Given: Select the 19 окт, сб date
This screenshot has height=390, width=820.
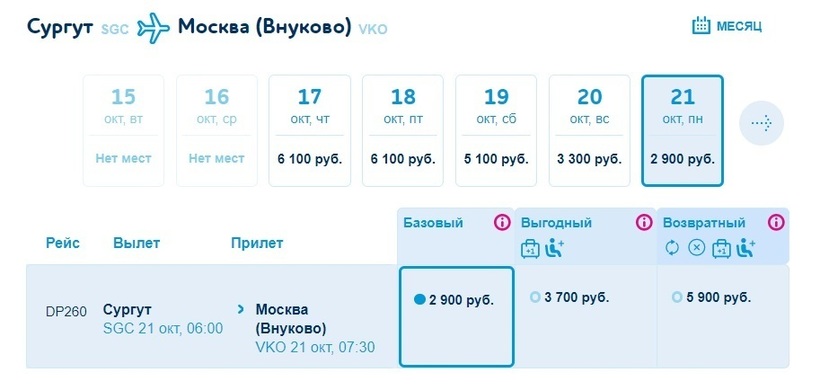Looking at the screenshot, I should [496, 131].
